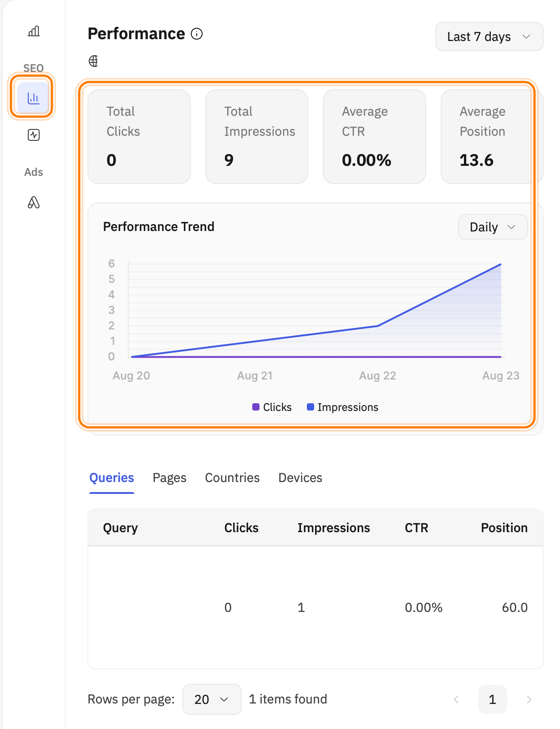
Task: Sort by the CTR column header
Action: (417, 528)
